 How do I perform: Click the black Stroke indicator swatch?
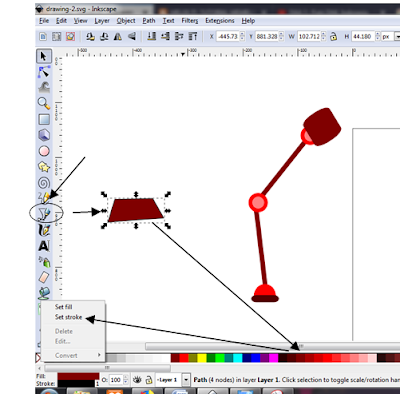tap(76, 384)
